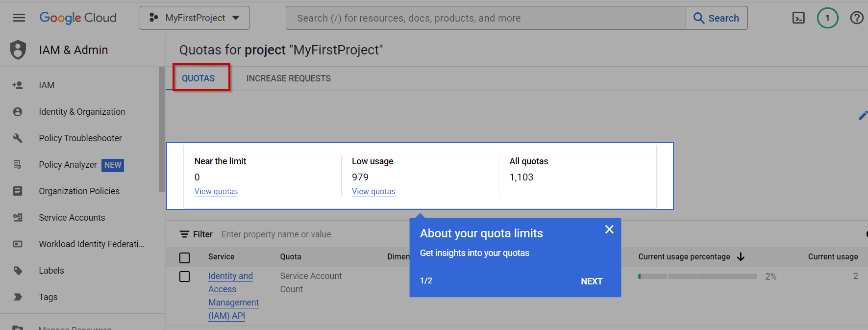Click the Service column header
Screen dimensions: 868x330
coord(222,257)
